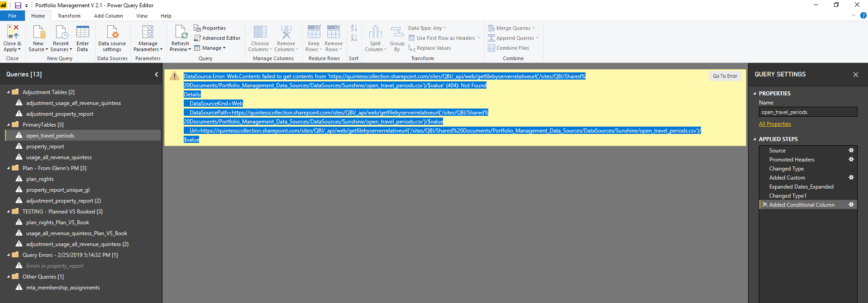
Task: Open query Properties in the ribbon
Action: coord(210,28)
